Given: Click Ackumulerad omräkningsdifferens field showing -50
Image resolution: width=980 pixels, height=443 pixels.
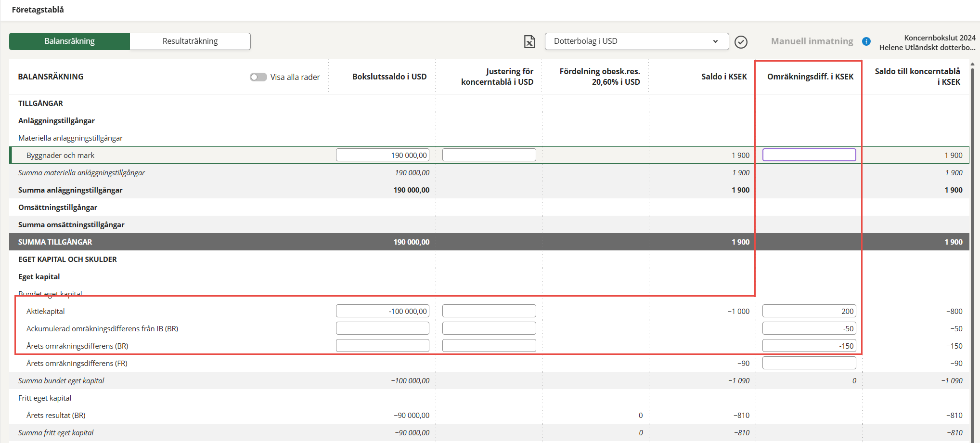Looking at the screenshot, I should point(809,328).
